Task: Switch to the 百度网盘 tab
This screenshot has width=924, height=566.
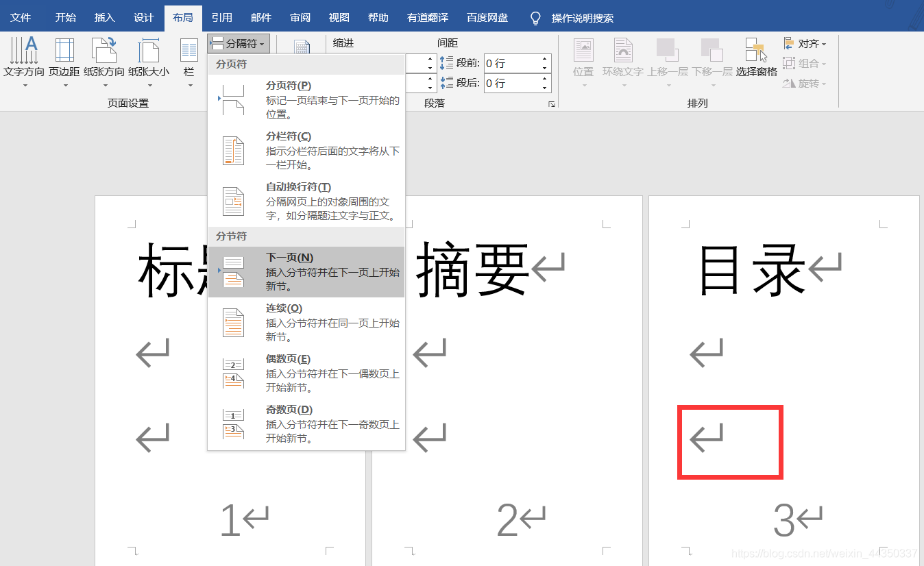Action: pos(487,18)
